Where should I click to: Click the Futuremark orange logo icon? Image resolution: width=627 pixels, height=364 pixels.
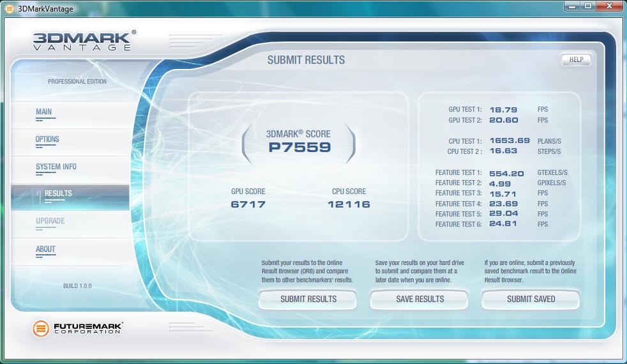pos(41,329)
